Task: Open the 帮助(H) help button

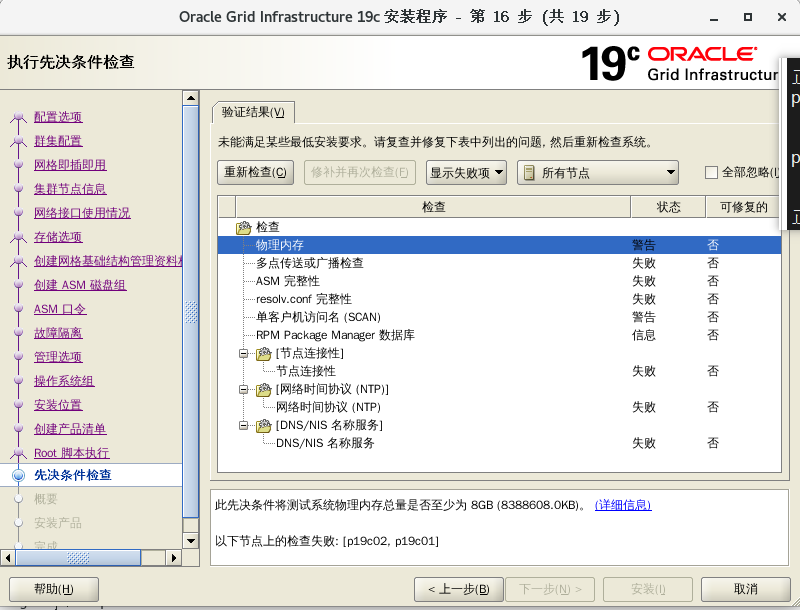Action: [54, 590]
